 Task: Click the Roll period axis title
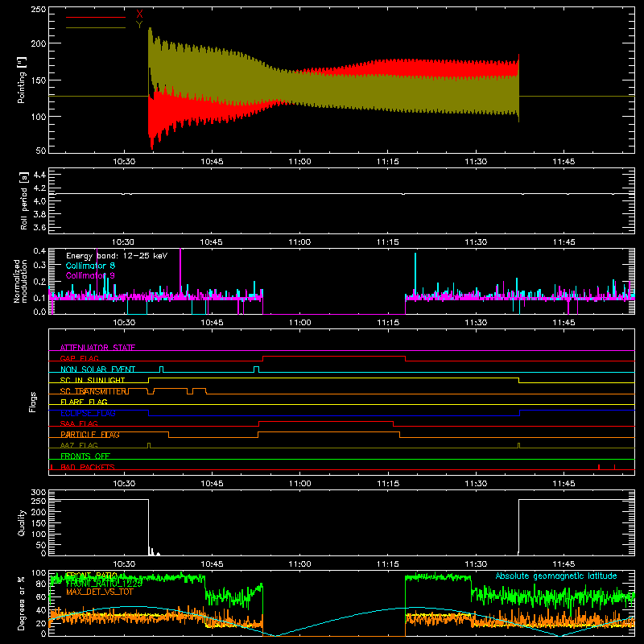[24, 200]
